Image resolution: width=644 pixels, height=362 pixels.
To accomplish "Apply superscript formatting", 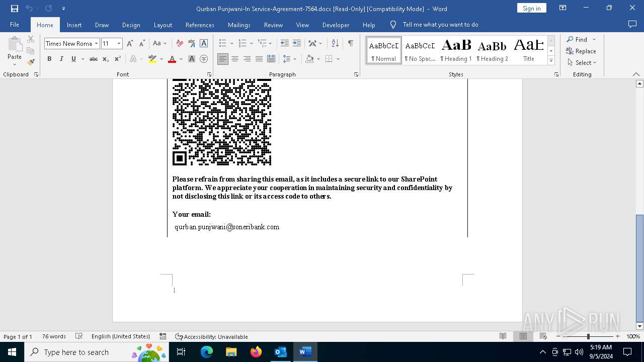I will (x=117, y=59).
